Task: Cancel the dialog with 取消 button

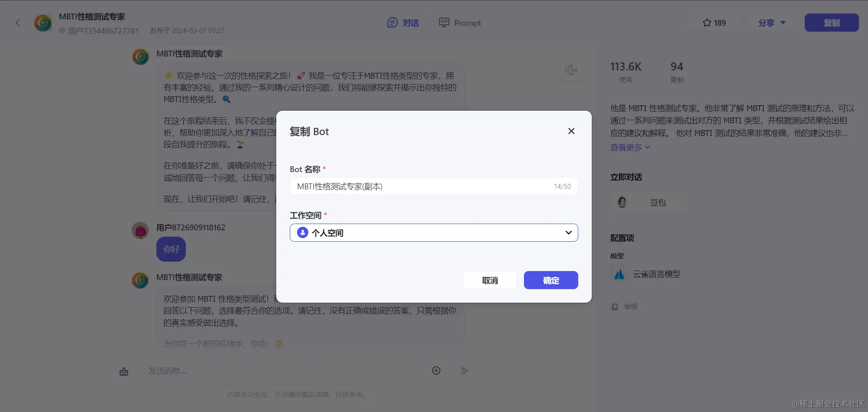Action: click(490, 280)
